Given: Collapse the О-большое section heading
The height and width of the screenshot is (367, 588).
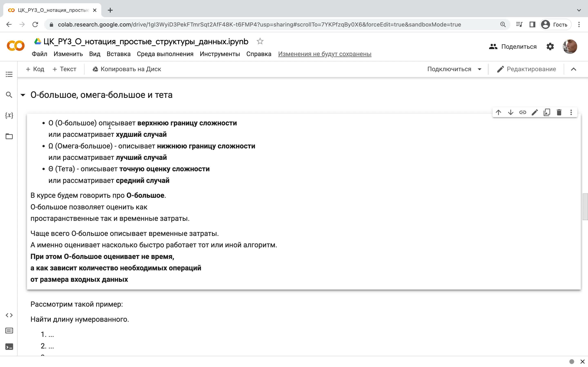Looking at the screenshot, I should click(23, 95).
